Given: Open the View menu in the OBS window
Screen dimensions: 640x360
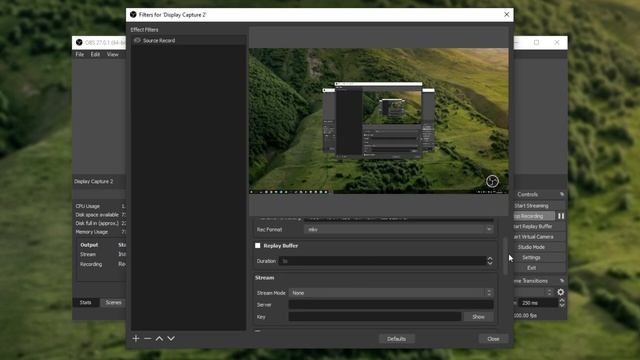Looking at the screenshot, I should pos(113,54).
